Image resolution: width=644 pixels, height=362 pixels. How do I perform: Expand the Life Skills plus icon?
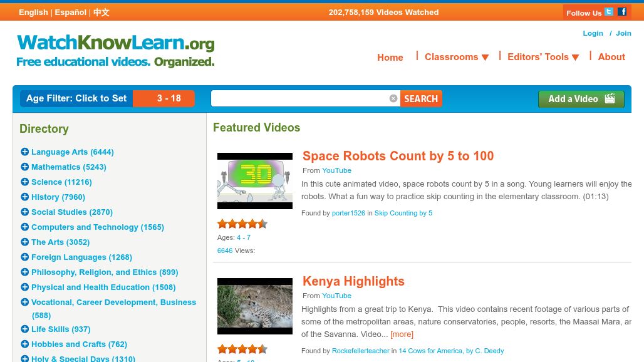[24, 329]
